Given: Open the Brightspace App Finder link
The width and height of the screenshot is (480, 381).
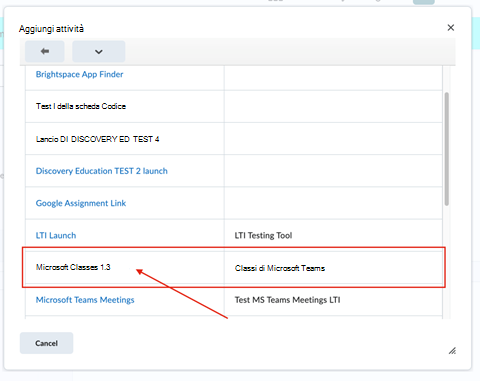Looking at the screenshot, I should (x=79, y=74).
